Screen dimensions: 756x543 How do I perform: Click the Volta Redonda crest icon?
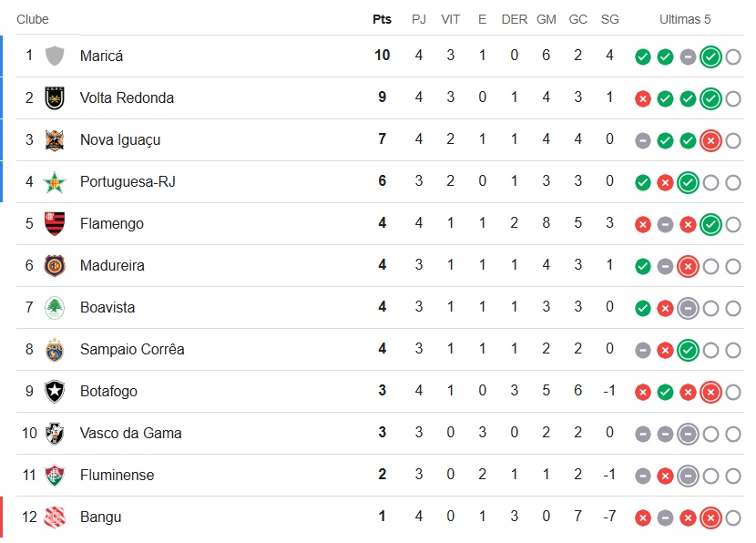[x=55, y=97]
